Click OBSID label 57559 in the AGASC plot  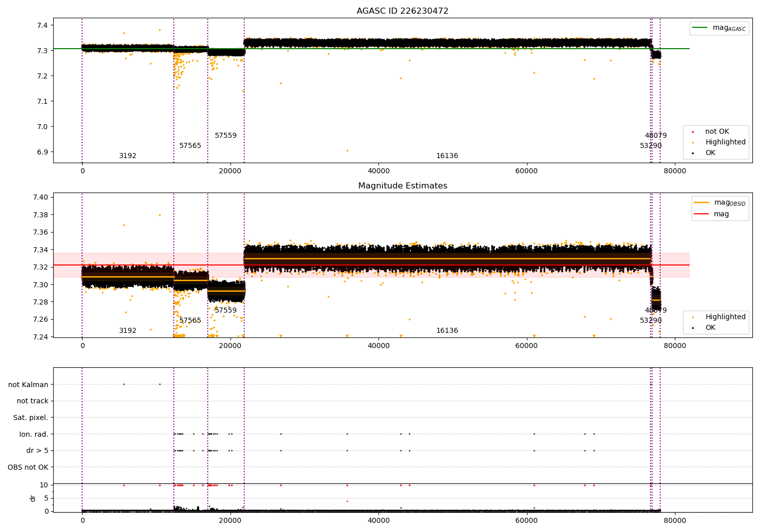(226, 136)
